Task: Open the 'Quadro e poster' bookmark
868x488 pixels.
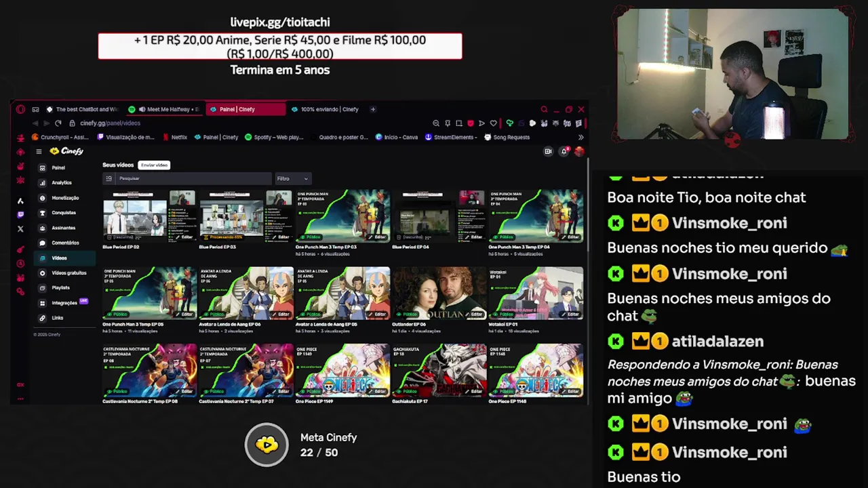Action: point(339,137)
